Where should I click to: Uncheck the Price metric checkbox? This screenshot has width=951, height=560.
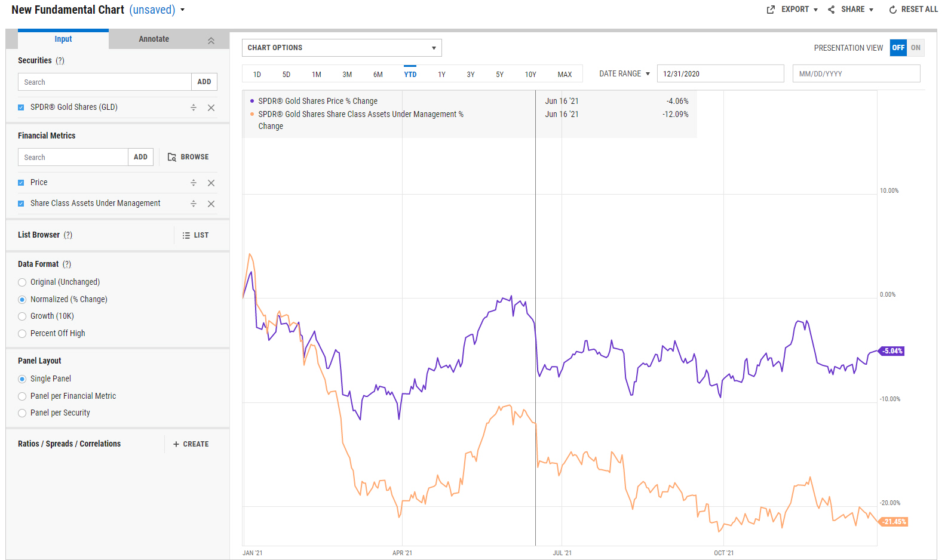21,183
